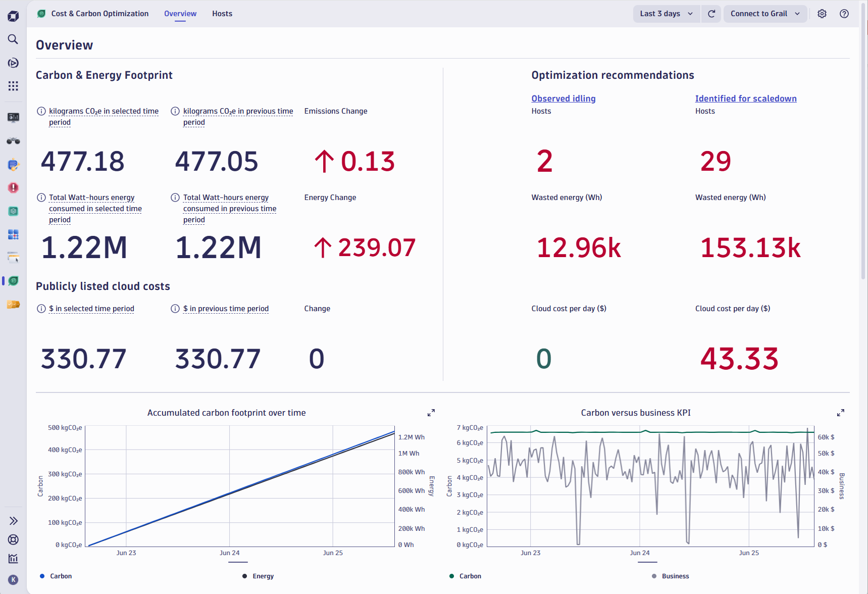
Task: Open the Identified for scaledown link
Action: 746,98
